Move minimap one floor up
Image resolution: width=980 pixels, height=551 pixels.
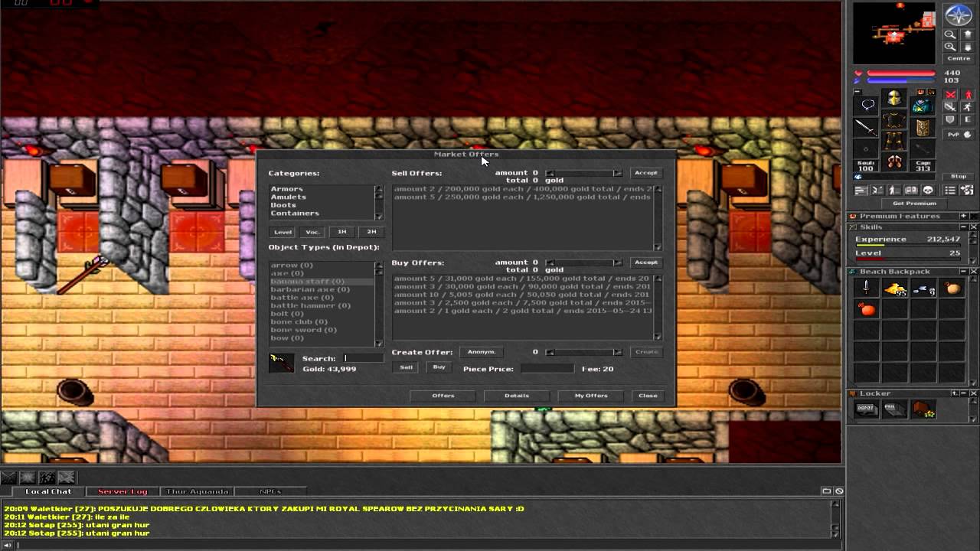[x=968, y=34]
